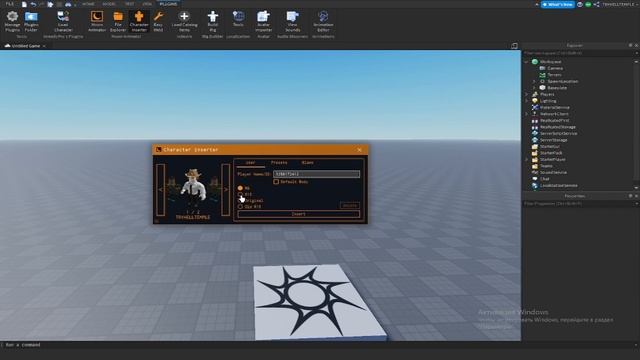Click the Filter Properties search field
The width and height of the screenshot is (640, 360).
point(578,203)
